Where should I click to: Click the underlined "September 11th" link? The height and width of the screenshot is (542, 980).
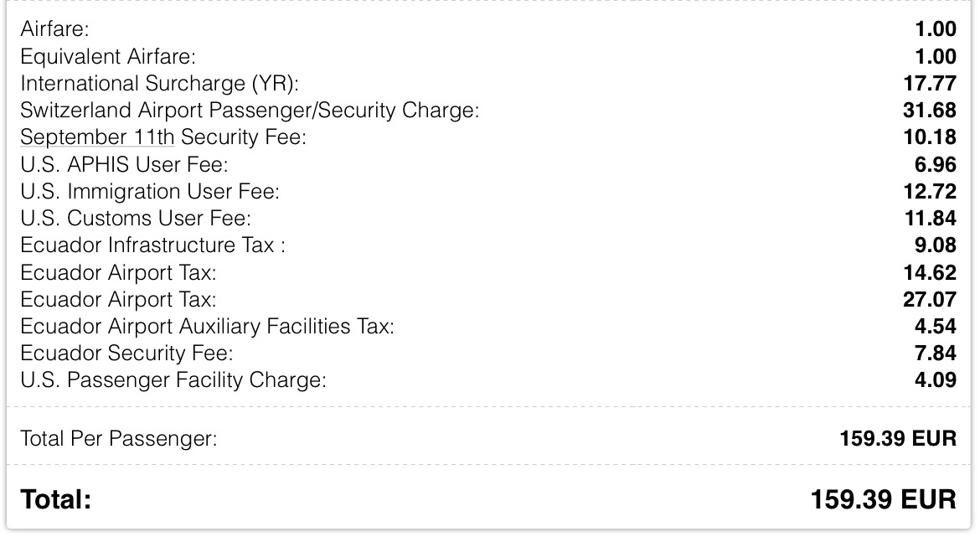click(97, 137)
